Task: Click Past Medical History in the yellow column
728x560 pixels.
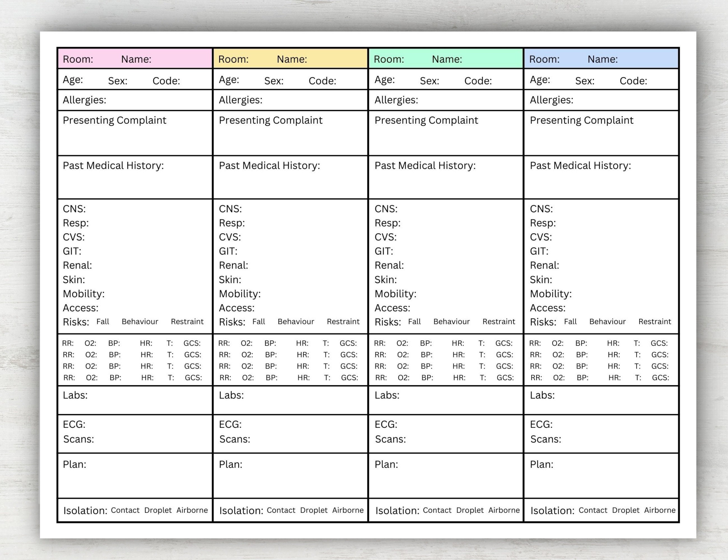Action: coord(270,165)
